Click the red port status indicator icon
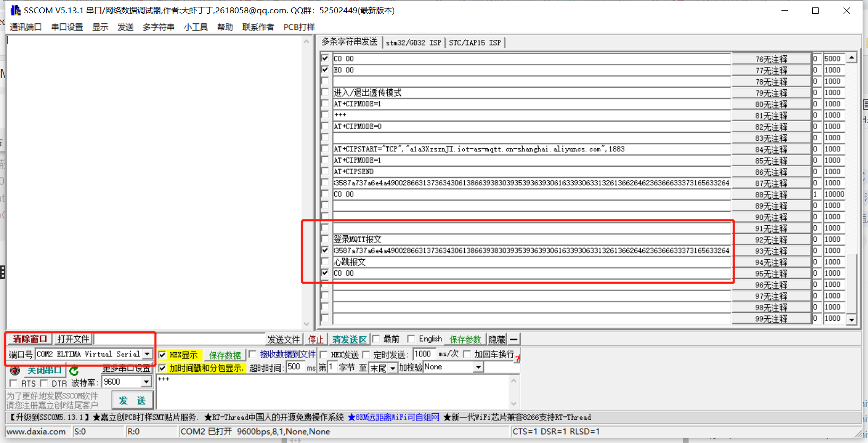This screenshot has width=868, height=443. (x=15, y=370)
